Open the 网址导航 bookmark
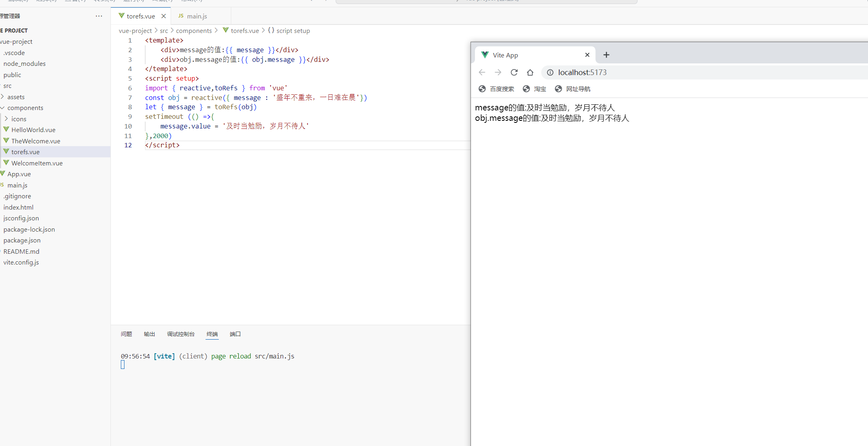Viewport: 868px width, 446px height. [573, 89]
